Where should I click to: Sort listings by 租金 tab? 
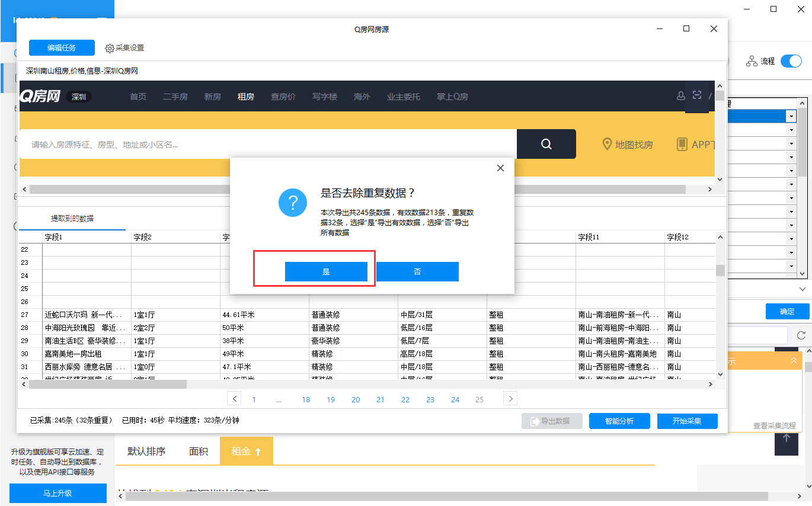point(247,451)
